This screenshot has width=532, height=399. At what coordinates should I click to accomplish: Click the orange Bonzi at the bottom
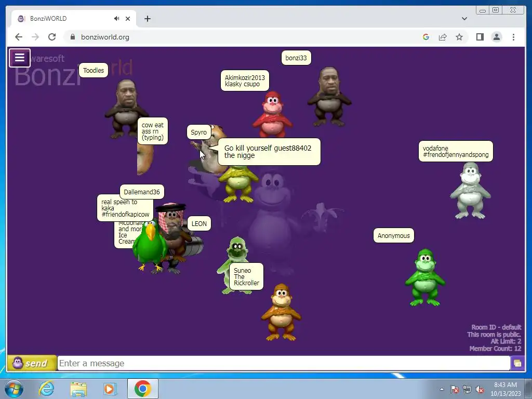[x=281, y=312]
